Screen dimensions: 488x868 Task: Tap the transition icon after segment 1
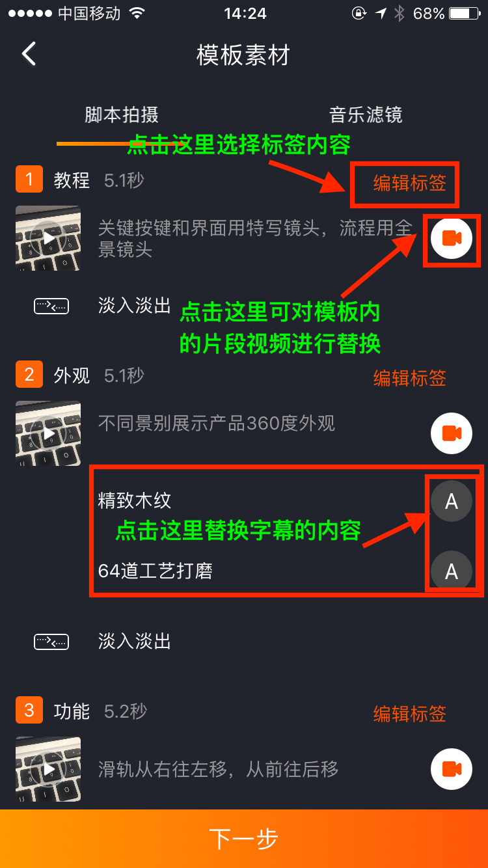pyautogui.click(x=51, y=306)
